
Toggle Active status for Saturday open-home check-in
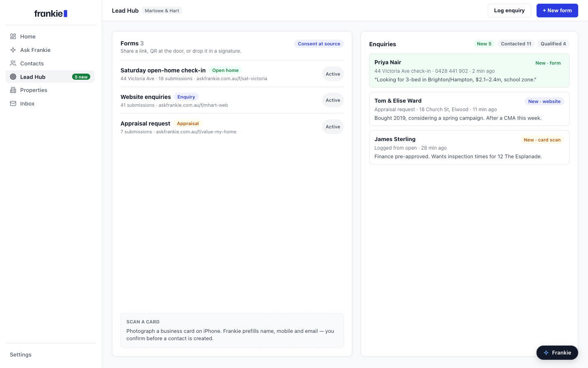point(333,74)
